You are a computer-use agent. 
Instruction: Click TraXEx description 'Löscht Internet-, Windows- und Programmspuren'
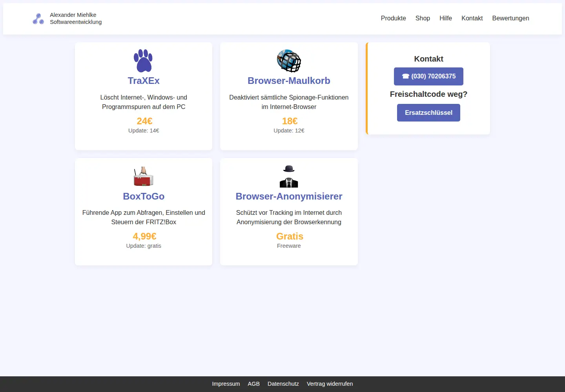(144, 102)
